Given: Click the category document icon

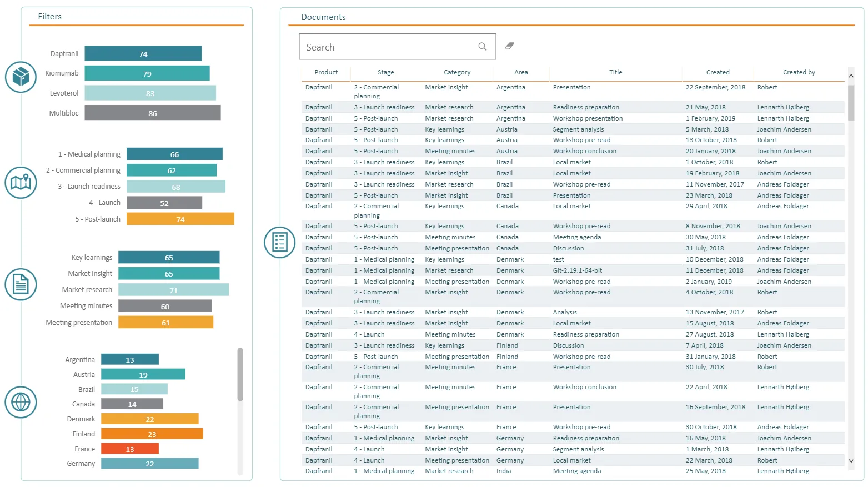Looking at the screenshot, I should (x=21, y=284).
